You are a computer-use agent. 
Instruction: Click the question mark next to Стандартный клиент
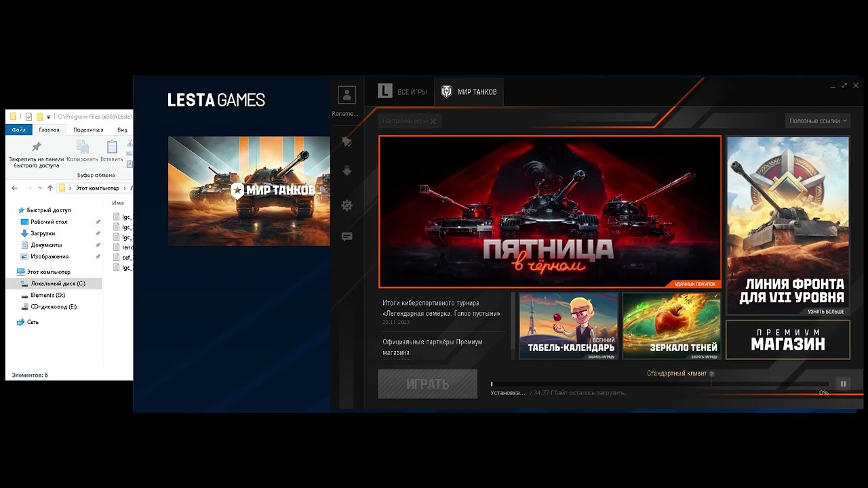click(x=711, y=373)
